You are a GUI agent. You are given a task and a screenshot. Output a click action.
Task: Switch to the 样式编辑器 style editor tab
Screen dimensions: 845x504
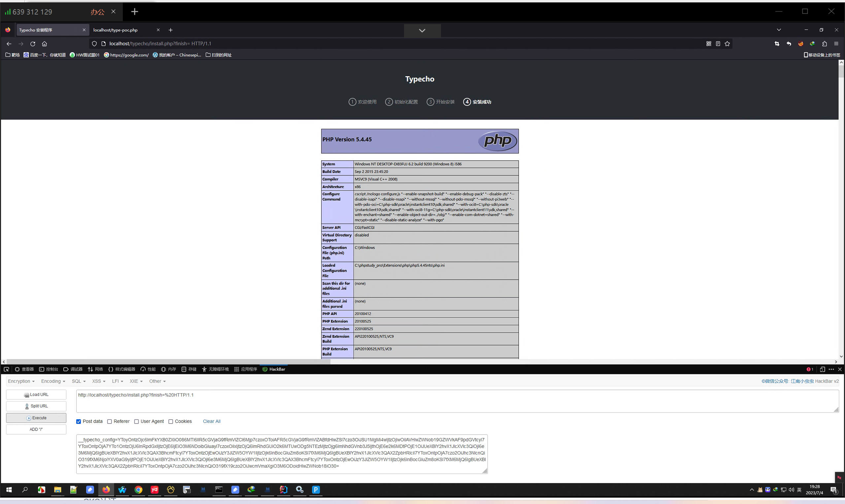122,369
